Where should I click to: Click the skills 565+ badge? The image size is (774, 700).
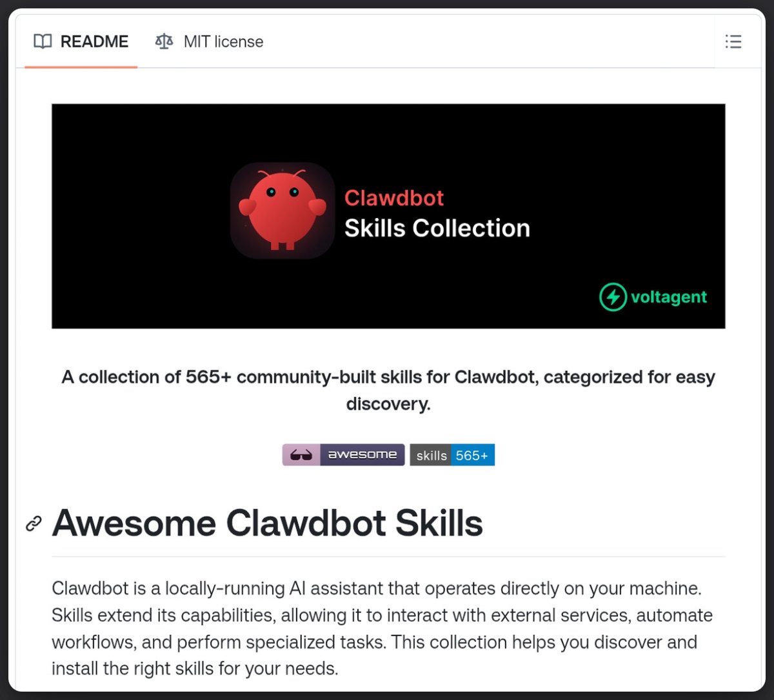[x=451, y=455]
